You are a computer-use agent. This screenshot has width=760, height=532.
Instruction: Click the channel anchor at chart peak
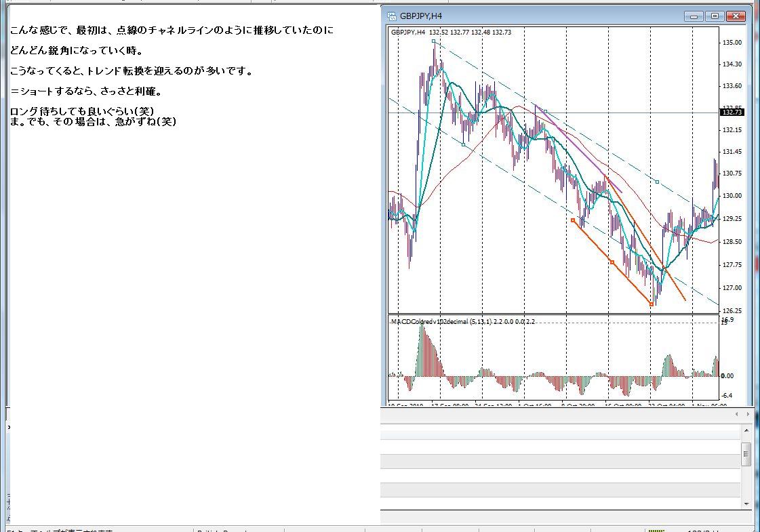click(433, 41)
